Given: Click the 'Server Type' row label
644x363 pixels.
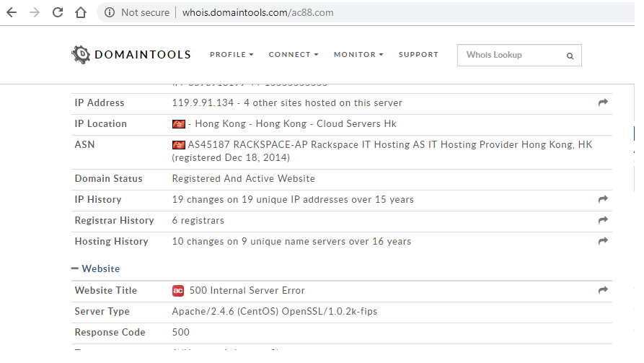Looking at the screenshot, I should 102,311.
